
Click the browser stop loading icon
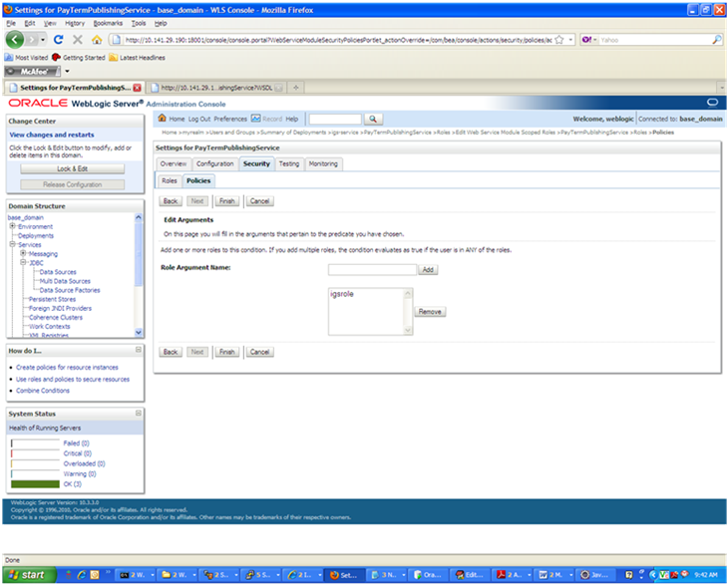78,40
